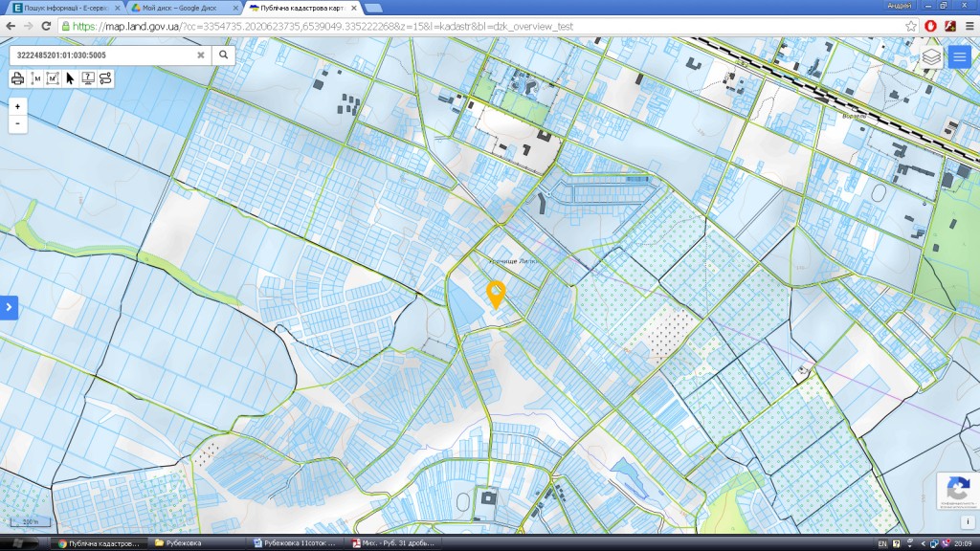
Task: Switch to the Google Диск tab
Action: [182, 8]
